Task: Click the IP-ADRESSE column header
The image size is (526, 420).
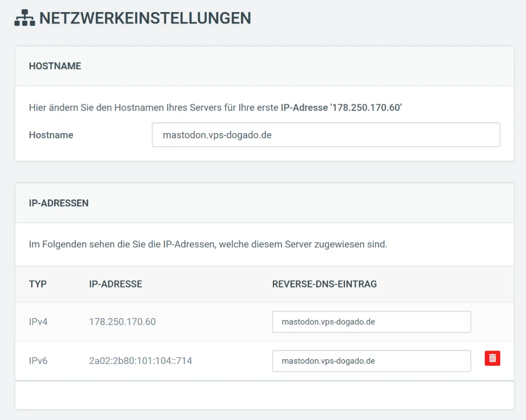Action: pos(115,284)
